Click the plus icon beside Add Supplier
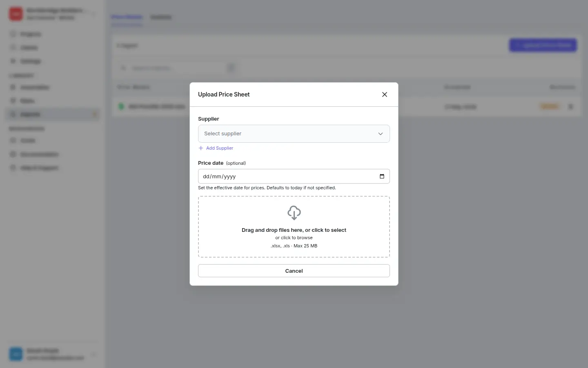The width and height of the screenshot is (588, 368). [201, 148]
